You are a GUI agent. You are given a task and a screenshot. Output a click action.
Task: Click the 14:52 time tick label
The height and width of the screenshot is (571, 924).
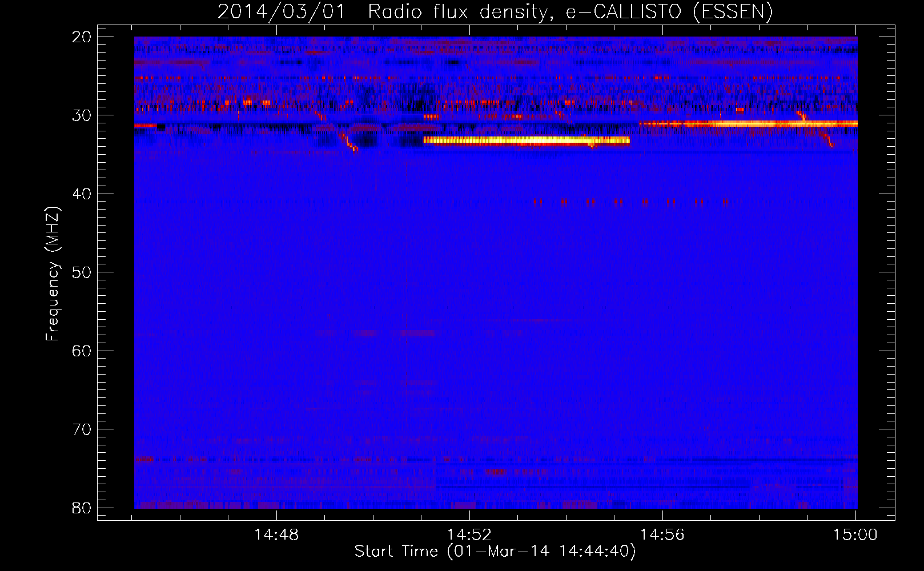coord(469,535)
